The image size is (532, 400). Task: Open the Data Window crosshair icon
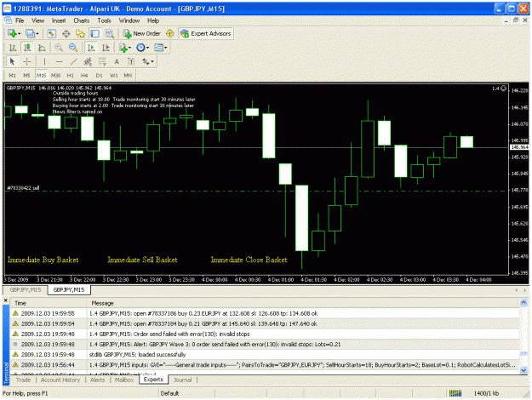(x=66, y=33)
